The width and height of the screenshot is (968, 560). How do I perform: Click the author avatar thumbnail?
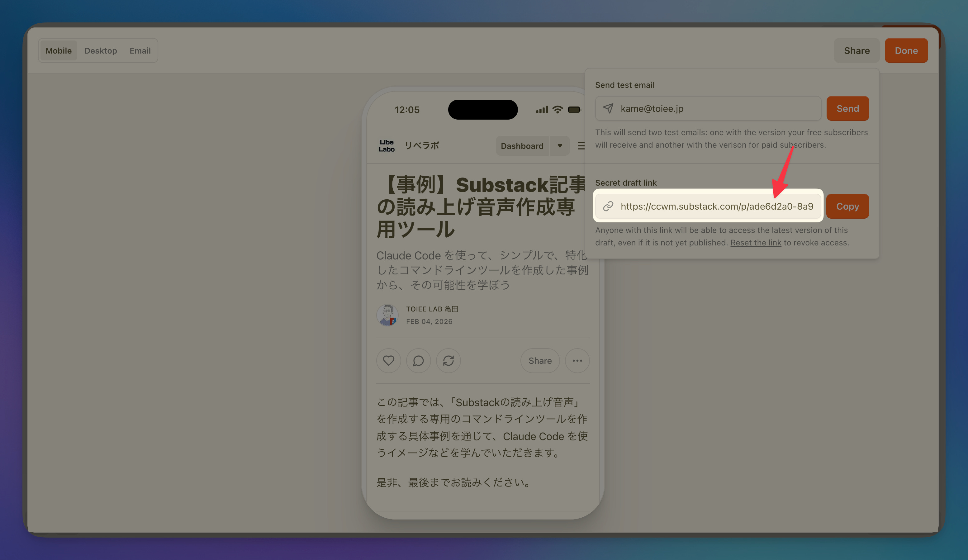coord(387,315)
